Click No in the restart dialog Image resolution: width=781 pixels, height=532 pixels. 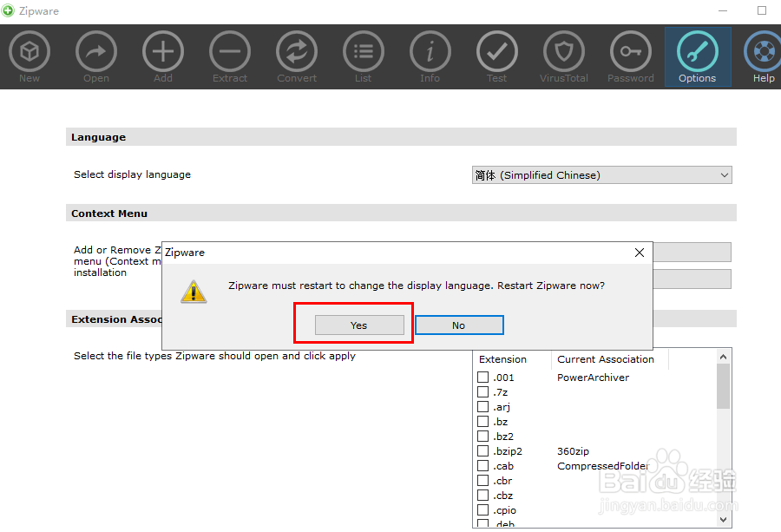pos(459,325)
